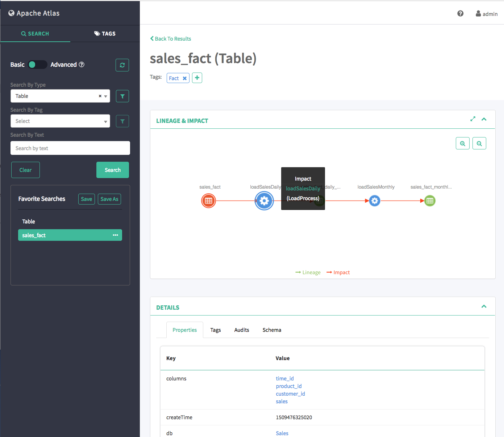
Task: Switch to the Tags sidebar tab
Action: (105, 34)
